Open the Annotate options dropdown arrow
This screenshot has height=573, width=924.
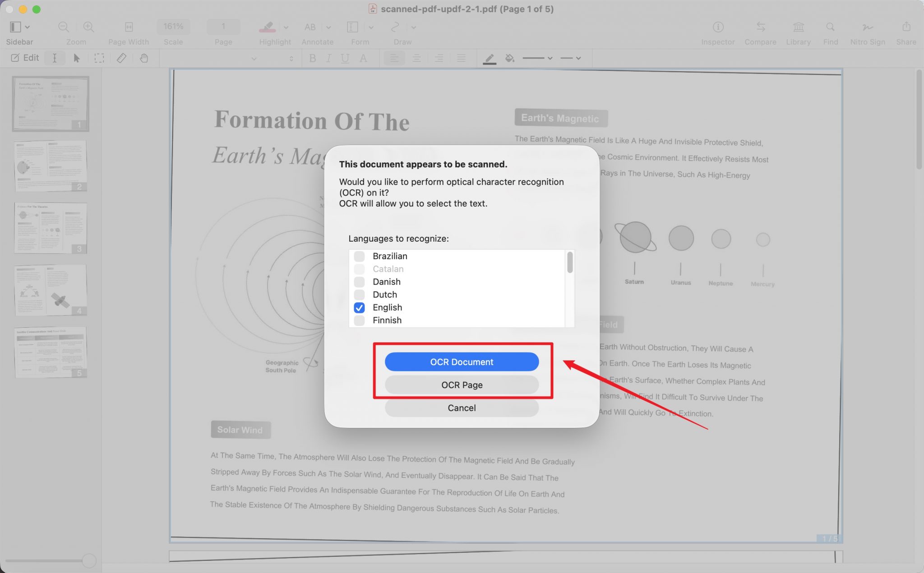coord(328,27)
